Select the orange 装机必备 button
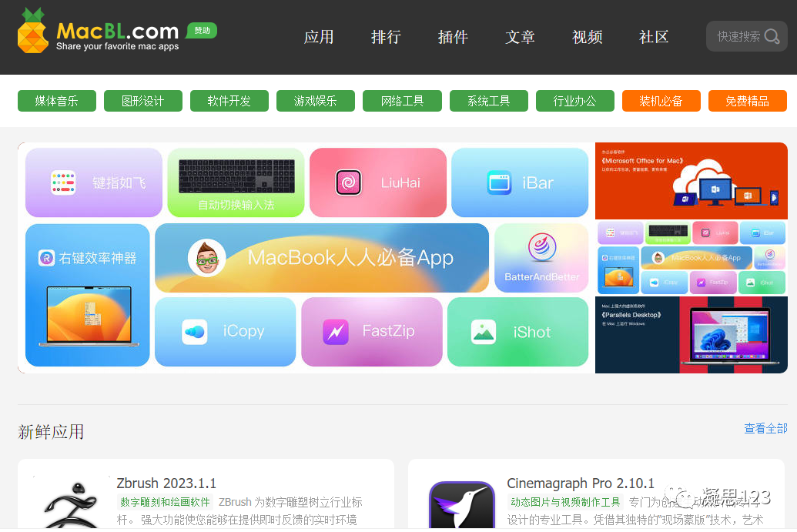Image resolution: width=797 pixels, height=532 pixels. click(x=661, y=101)
